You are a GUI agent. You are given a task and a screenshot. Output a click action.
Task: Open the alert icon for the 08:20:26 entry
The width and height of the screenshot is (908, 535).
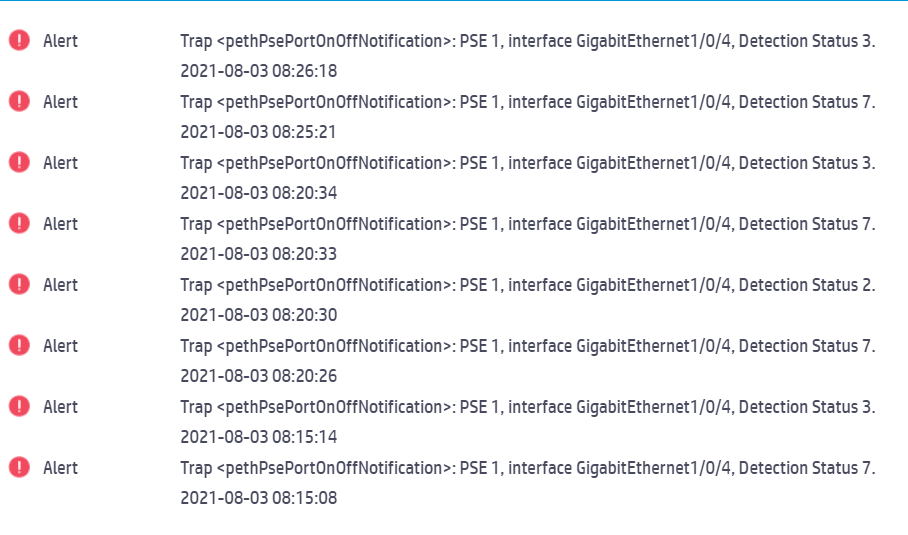click(x=19, y=346)
